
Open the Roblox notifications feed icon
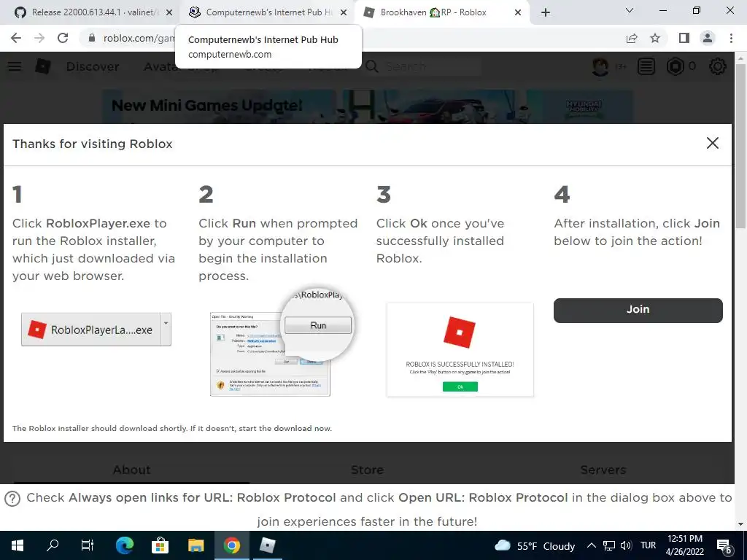(646, 66)
